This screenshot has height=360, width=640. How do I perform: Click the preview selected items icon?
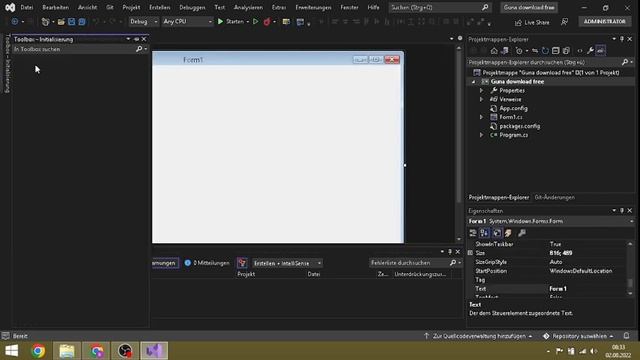point(600,51)
